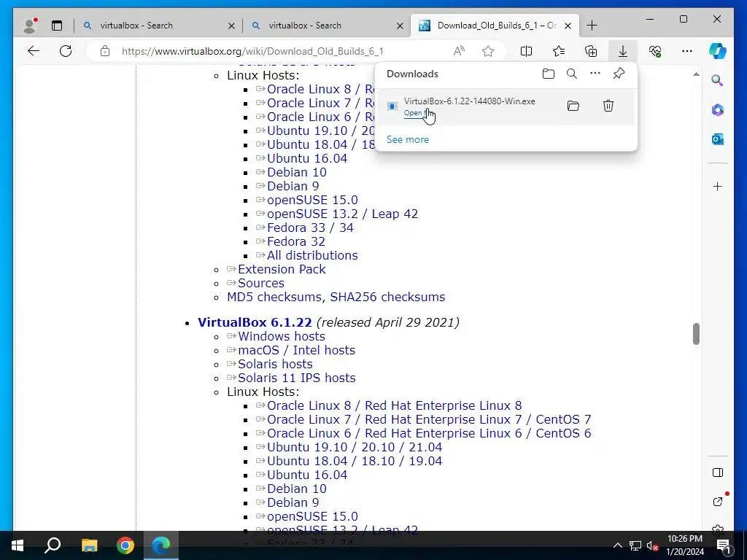Click the page vertical scrollbar thumb

point(696,333)
